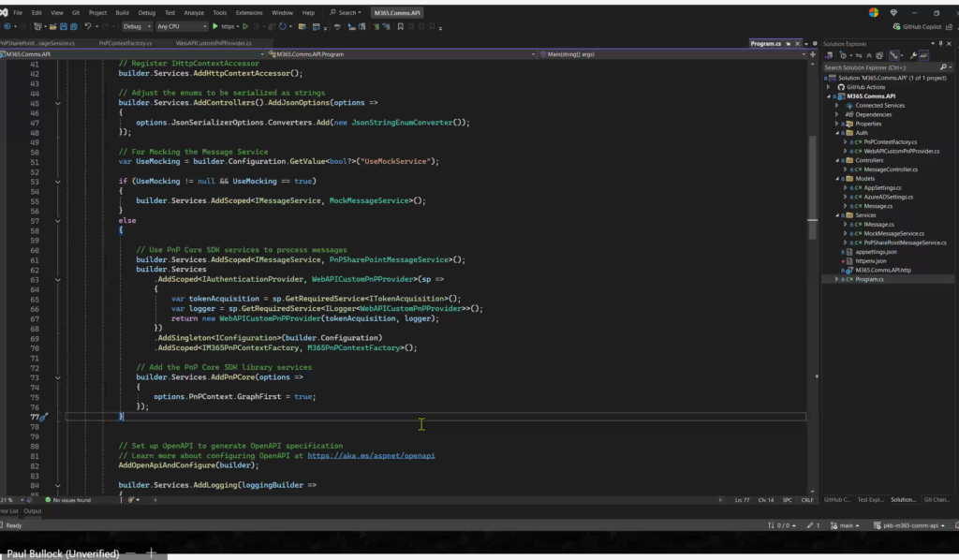The width and height of the screenshot is (959, 560).
Task: Click the code cleanup broom icon in status strip
Action: (132, 500)
